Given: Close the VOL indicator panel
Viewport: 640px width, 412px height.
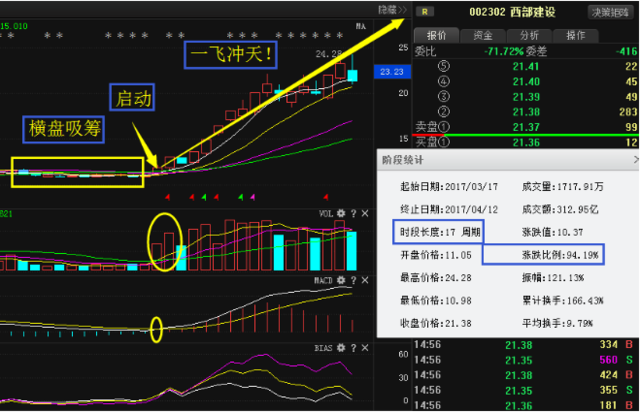Looking at the screenshot, I should click(365, 213).
